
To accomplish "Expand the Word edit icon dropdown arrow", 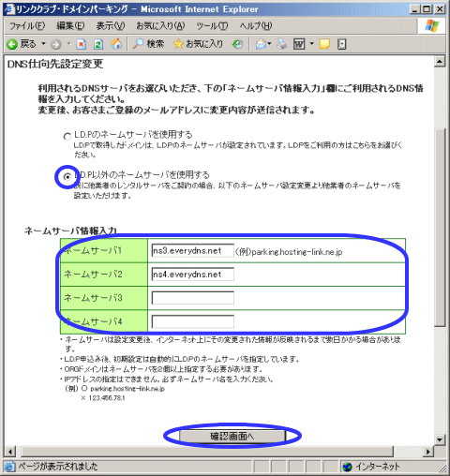I will point(311,44).
